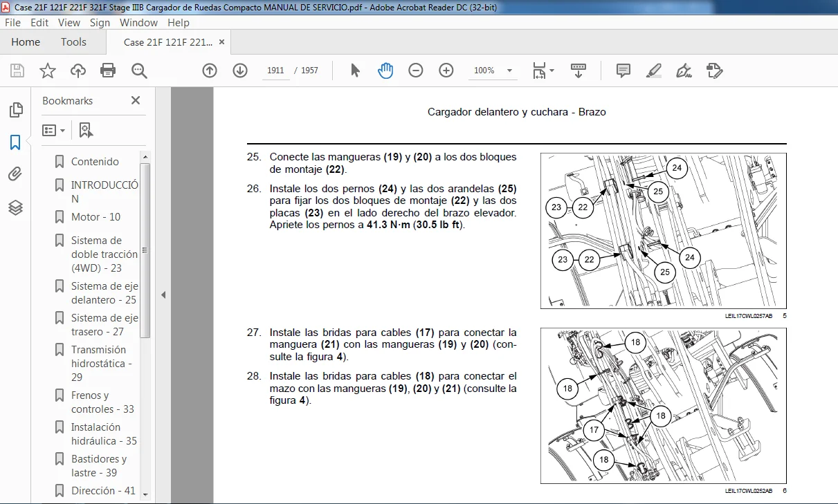
Task: Open the Contenido bookmark
Action: pos(95,162)
